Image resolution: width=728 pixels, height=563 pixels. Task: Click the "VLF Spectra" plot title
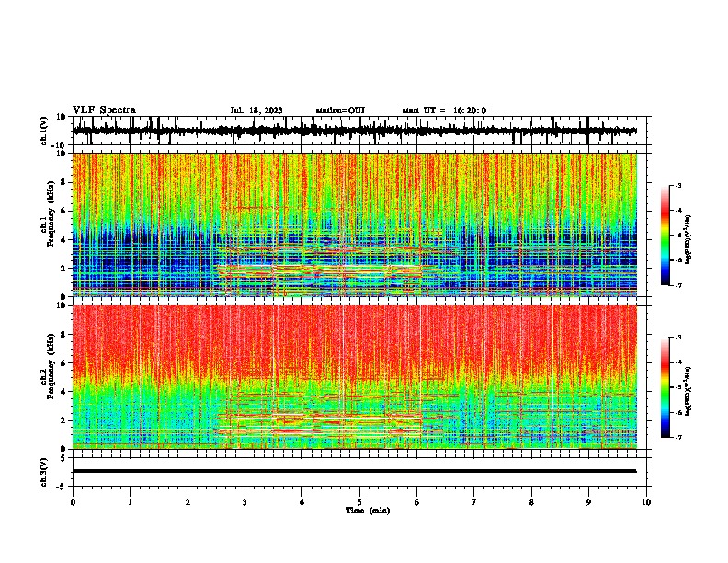click(x=104, y=110)
